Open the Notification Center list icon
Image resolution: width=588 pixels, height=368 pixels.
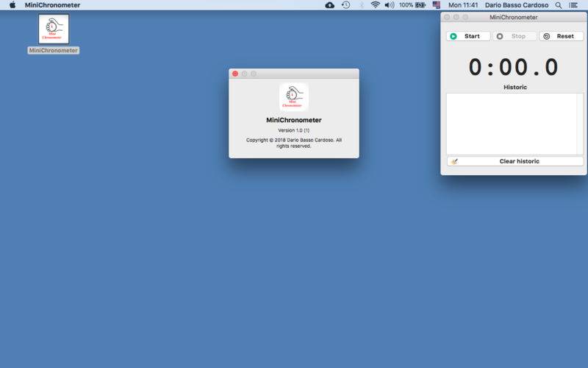click(x=573, y=5)
